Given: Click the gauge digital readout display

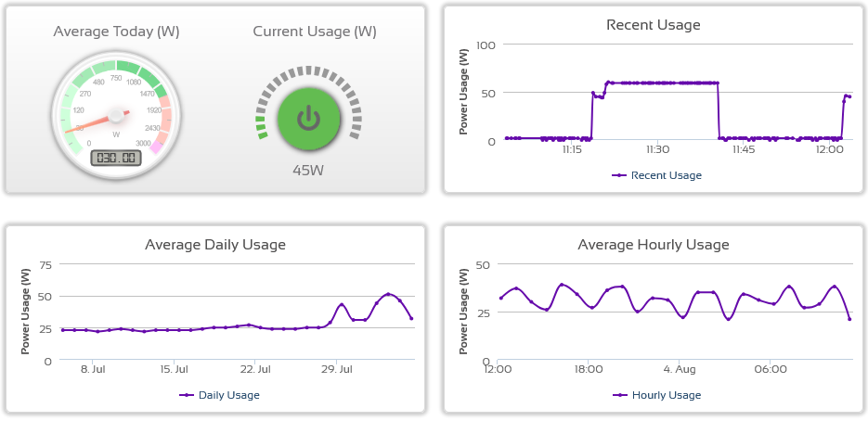Looking at the screenshot, I should click(x=116, y=157).
